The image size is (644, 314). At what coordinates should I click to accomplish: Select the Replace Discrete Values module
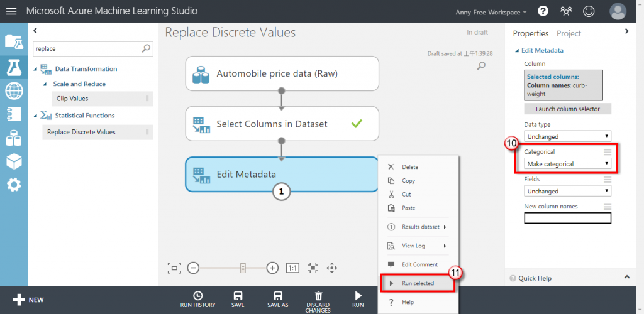pyautogui.click(x=97, y=132)
